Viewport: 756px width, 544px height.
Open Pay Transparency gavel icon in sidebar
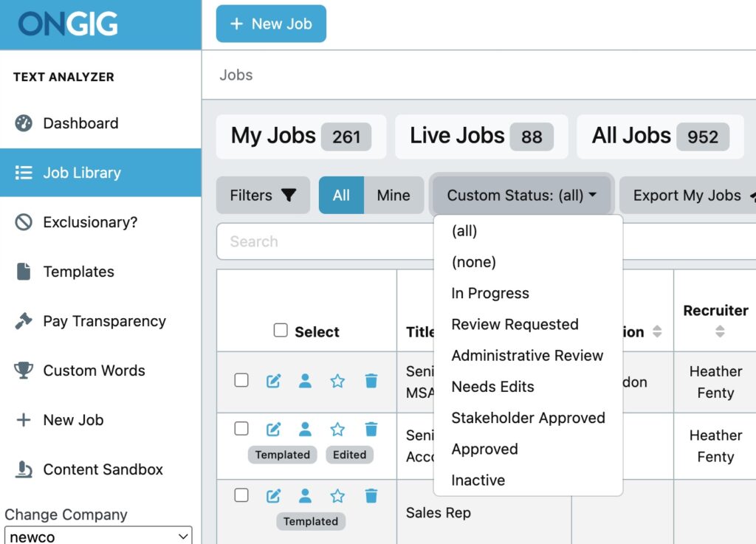point(24,321)
